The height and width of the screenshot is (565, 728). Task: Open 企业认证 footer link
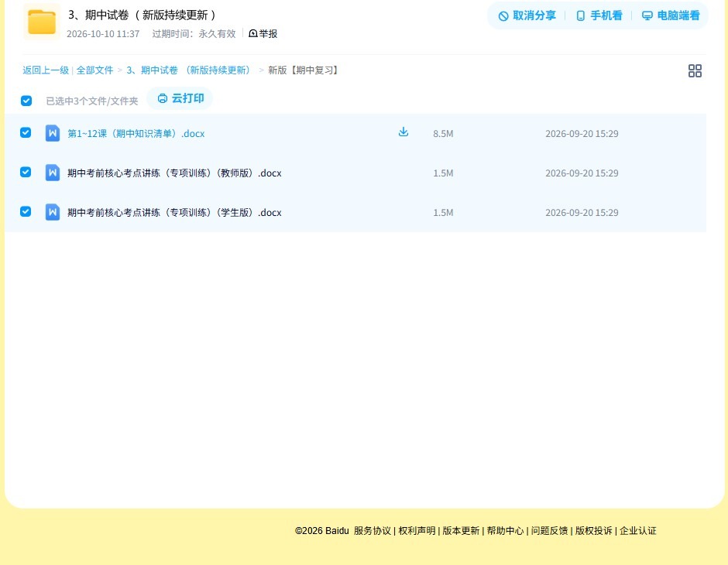click(x=638, y=531)
